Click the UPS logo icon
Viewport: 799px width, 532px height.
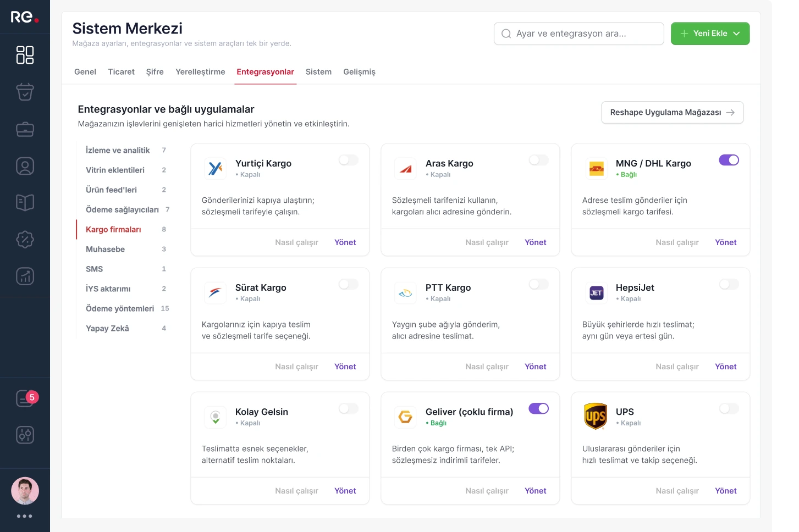click(x=596, y=416)
